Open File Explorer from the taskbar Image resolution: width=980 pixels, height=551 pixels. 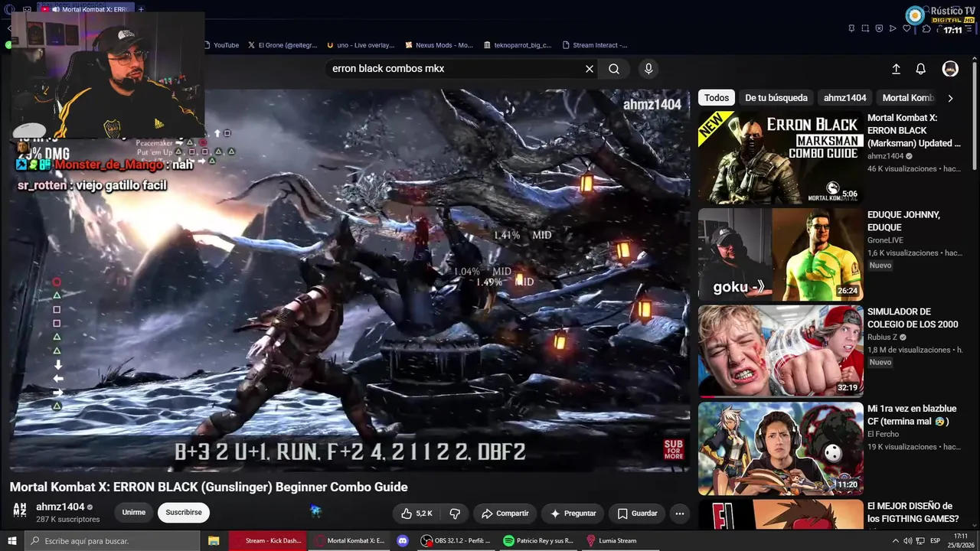click(x=214, y=541)
